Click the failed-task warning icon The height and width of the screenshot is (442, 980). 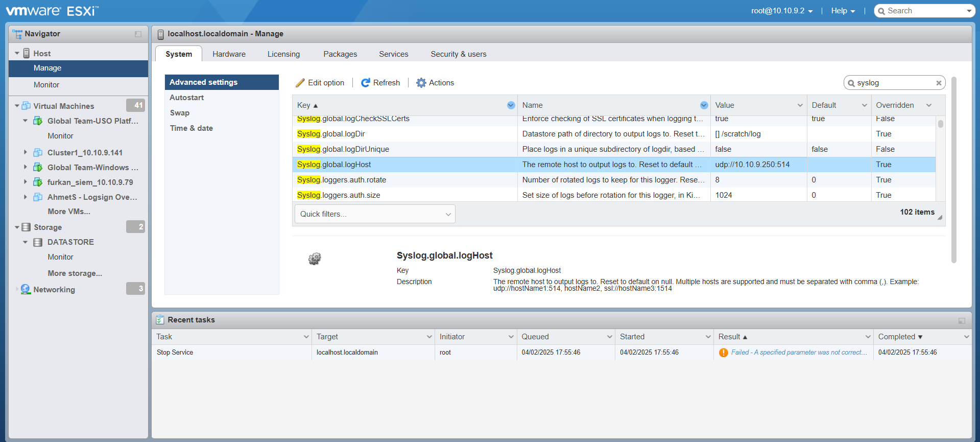[724, 353]
